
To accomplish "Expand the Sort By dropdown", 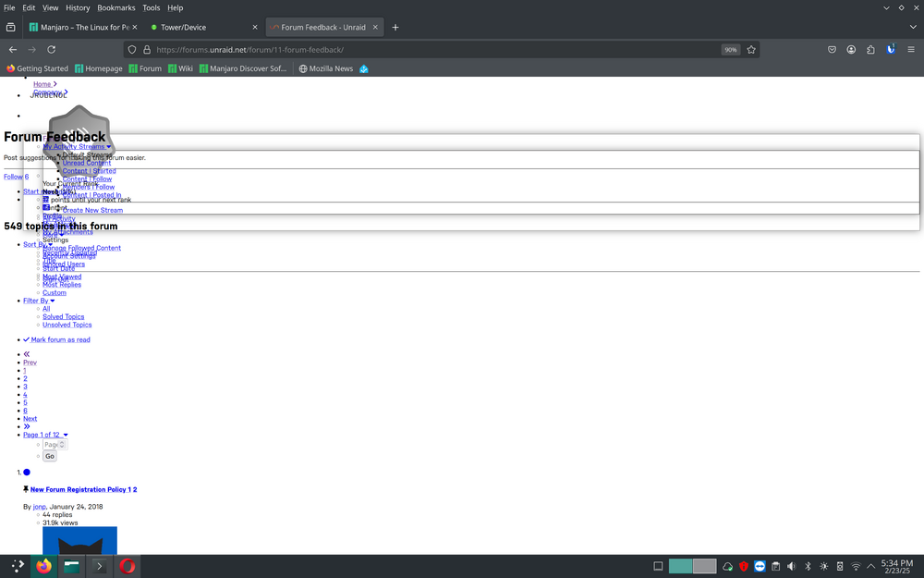I will [x=37, y=244].
